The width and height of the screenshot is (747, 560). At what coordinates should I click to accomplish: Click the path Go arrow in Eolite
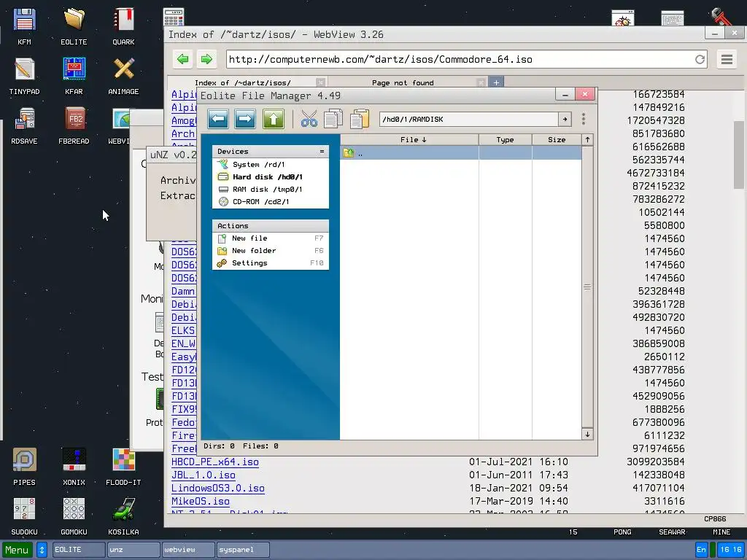coord(565,119)
